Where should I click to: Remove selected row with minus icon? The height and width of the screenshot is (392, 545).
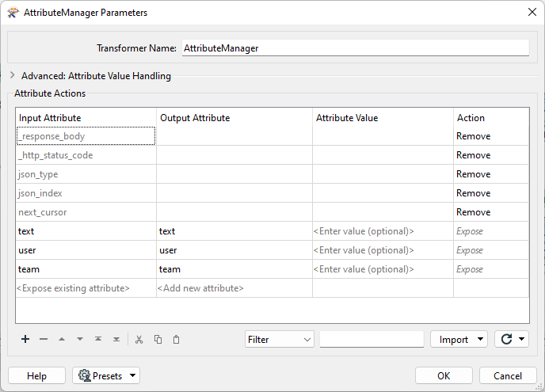(44, 339)
